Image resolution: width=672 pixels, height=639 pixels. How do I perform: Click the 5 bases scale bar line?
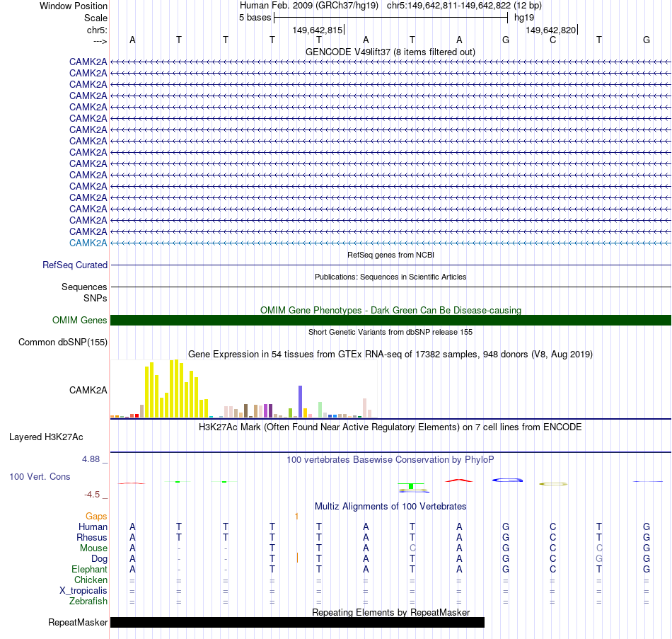point(391,18)
